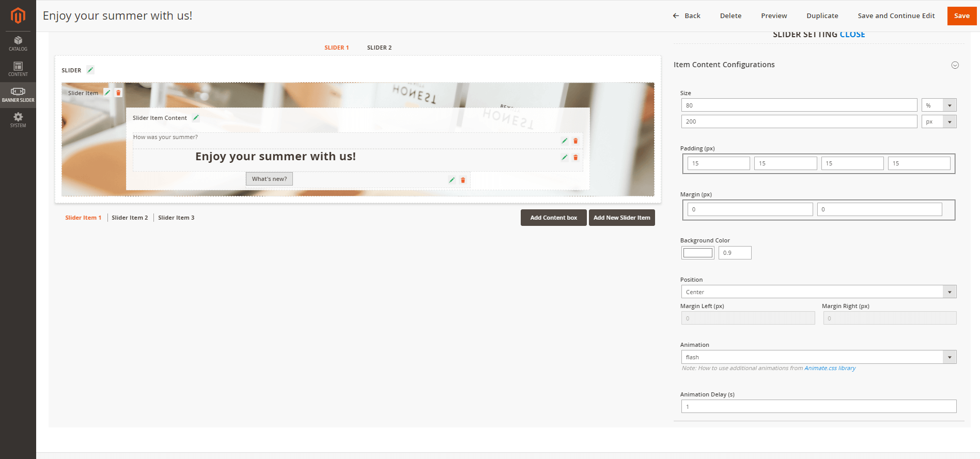Delete the 'What's new?' button element
The height and width of the screenshot is (459, 980).
click(x=463, y=180)
